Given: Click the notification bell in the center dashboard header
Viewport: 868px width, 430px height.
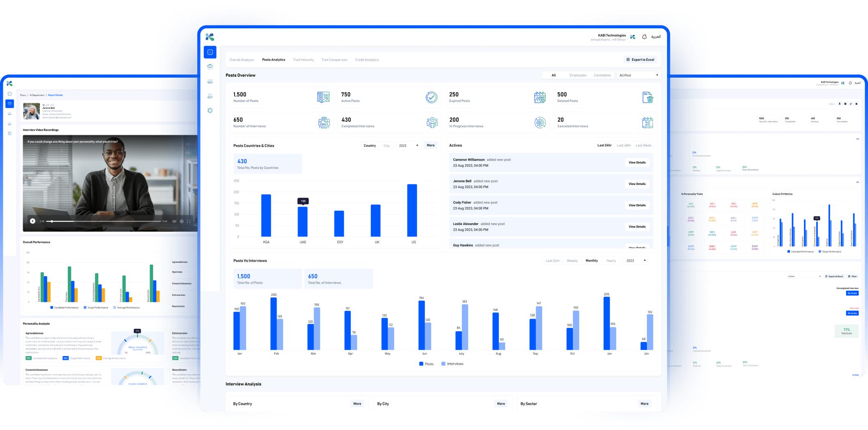Looking at the screenshot, I should tap(644, 37).
